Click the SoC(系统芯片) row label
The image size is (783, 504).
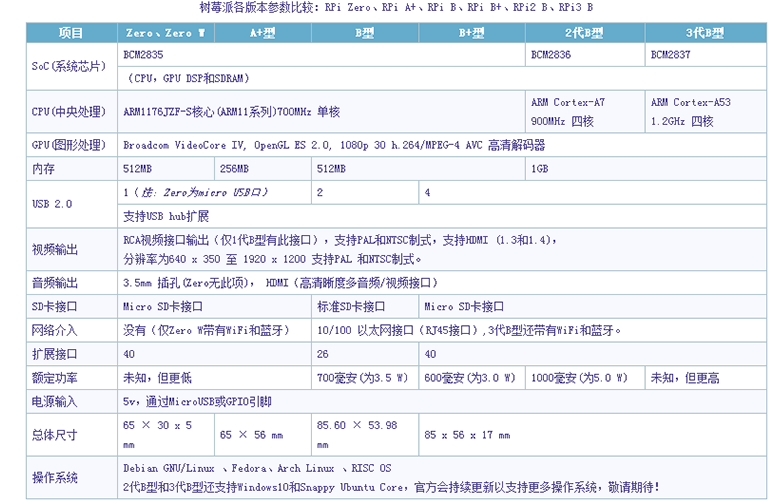pyautogui.click(x=72, y=66)
